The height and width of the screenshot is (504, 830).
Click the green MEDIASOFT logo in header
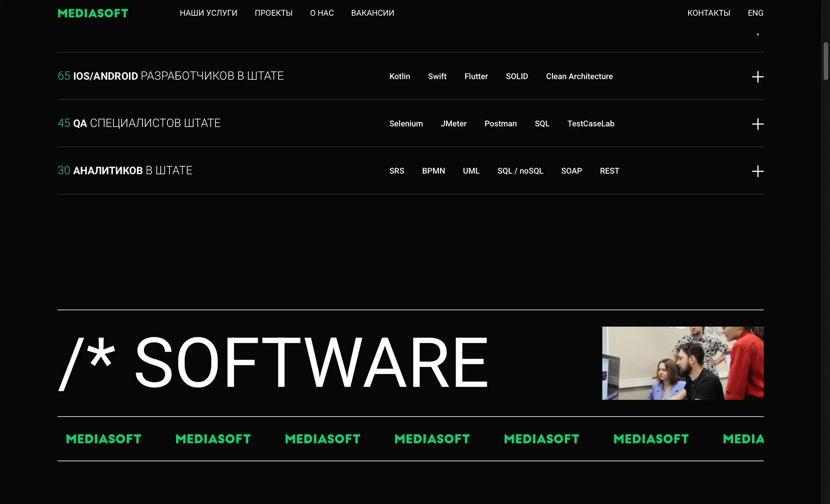click(x=93, y=13)
